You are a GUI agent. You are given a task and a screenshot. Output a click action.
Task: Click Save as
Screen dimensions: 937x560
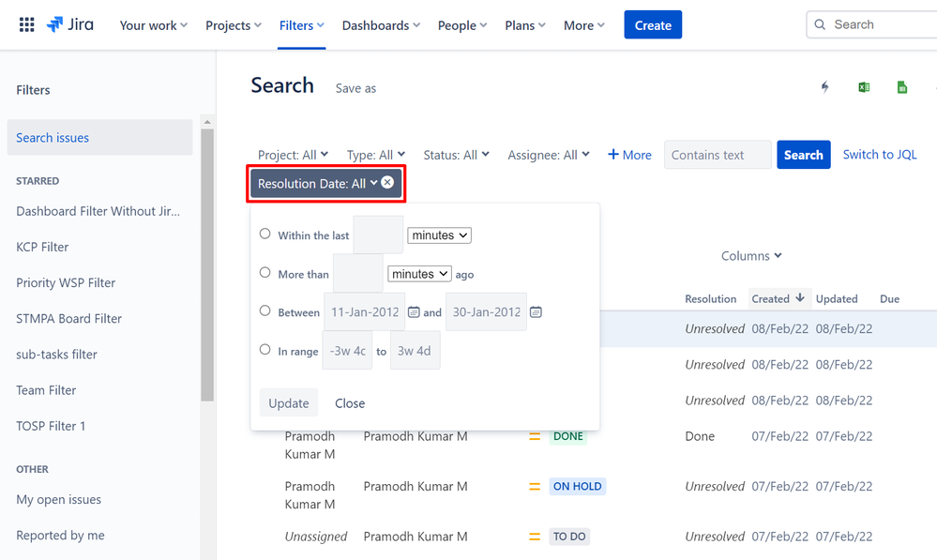(355, 88)
